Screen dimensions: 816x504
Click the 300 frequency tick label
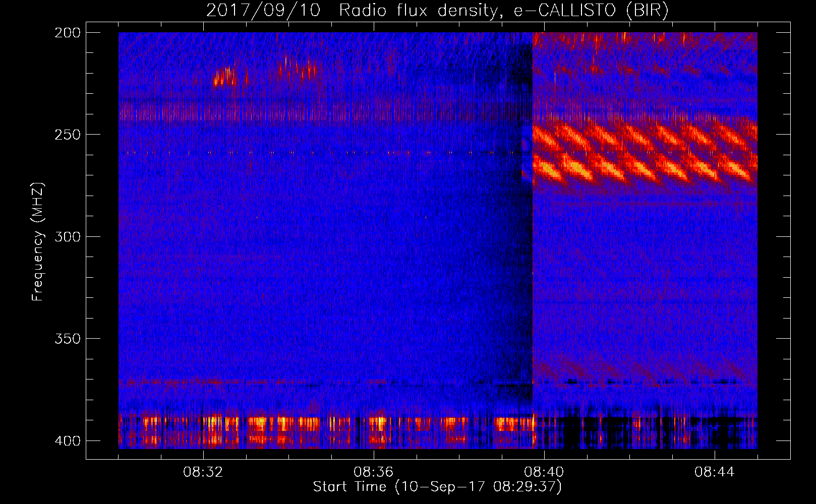[x=68, y=236]
